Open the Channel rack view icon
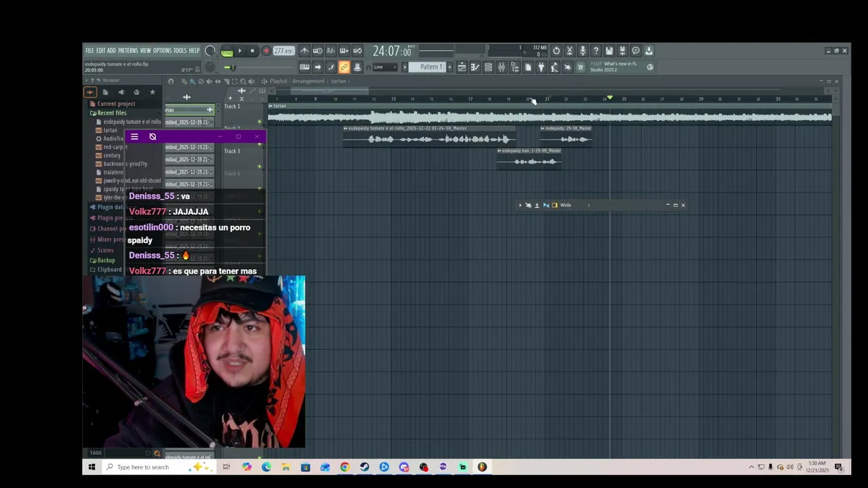 488,67
